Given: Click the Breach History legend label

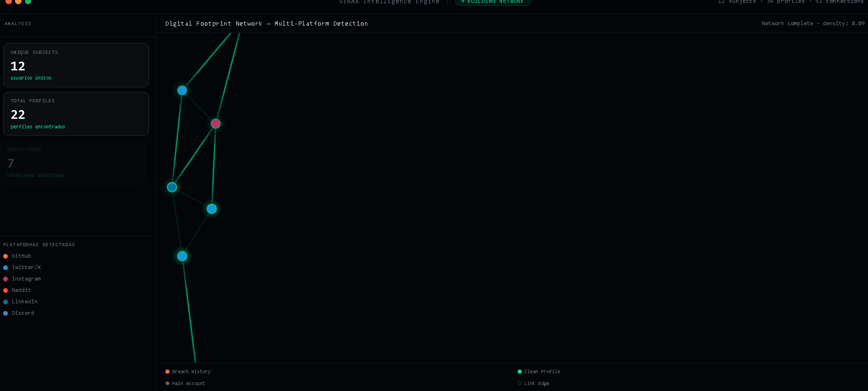Looking at the screenshot, I should click(x=191, y=372).
